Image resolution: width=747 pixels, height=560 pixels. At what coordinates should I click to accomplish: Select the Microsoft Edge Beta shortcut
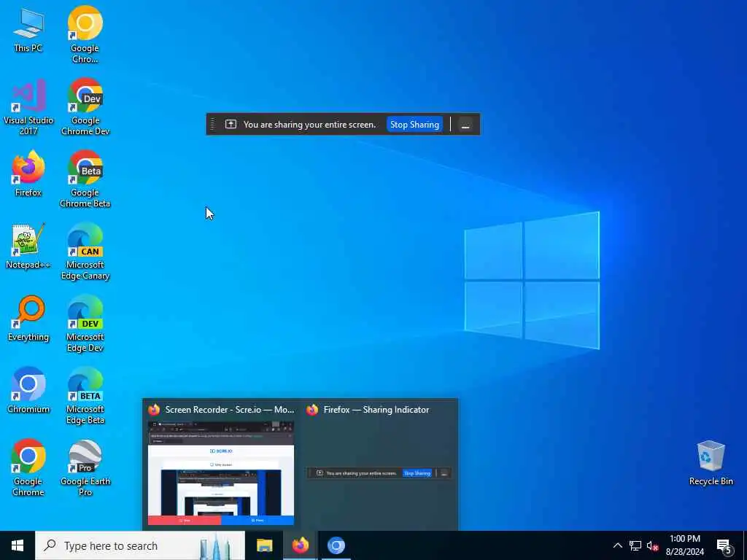click(x=85, y=397)
